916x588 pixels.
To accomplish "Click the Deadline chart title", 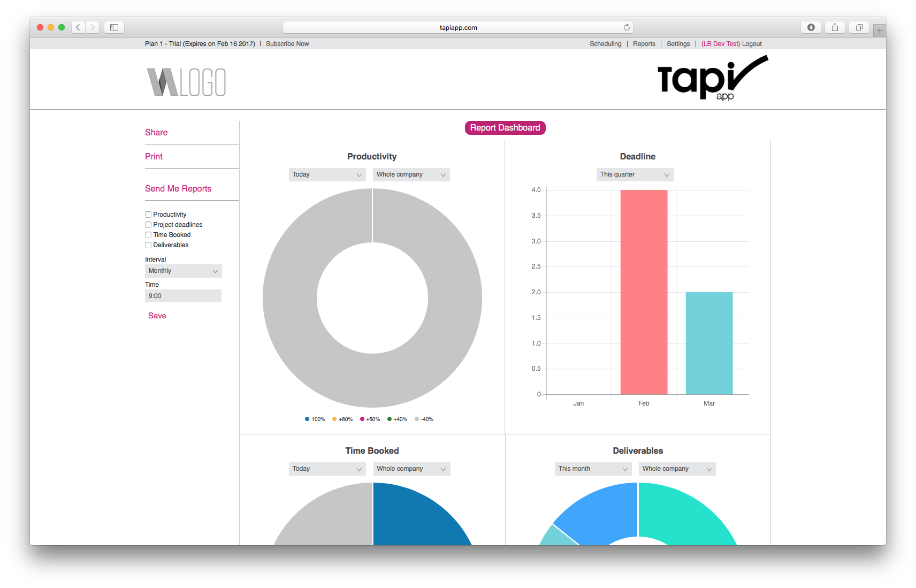I will [x=638, y=156].
